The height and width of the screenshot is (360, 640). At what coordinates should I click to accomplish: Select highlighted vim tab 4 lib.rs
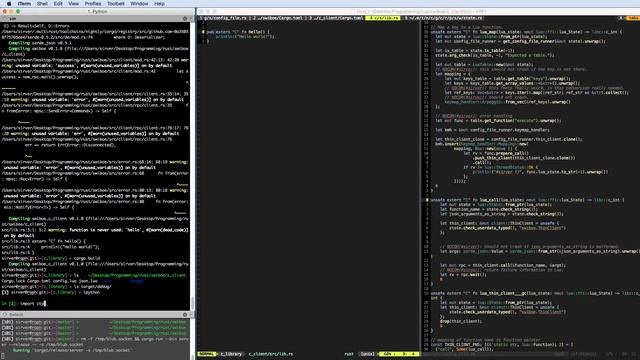click(383, 18)
